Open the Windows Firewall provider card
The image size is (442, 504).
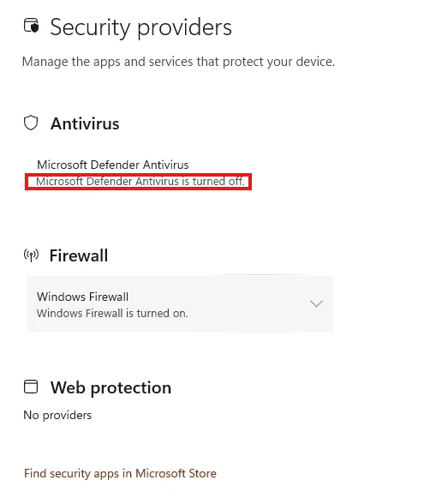coord(180,303)
